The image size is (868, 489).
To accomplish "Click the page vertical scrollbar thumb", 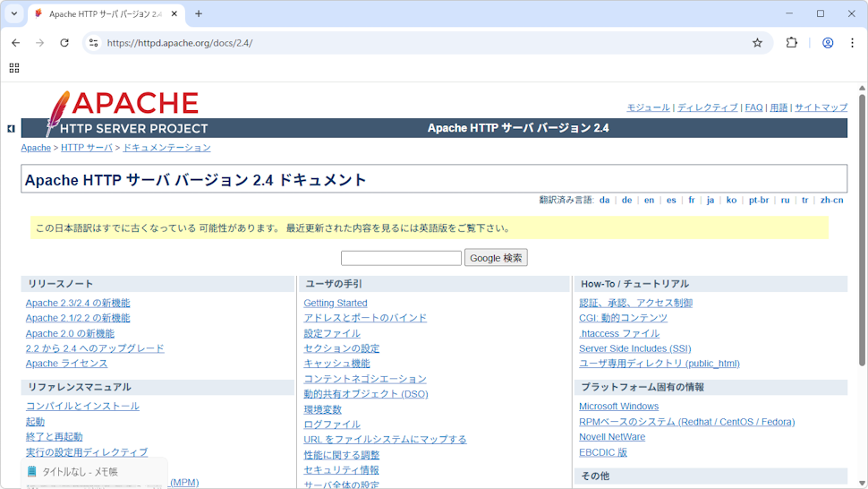I will pyautogui.click(x=862, y=230).
